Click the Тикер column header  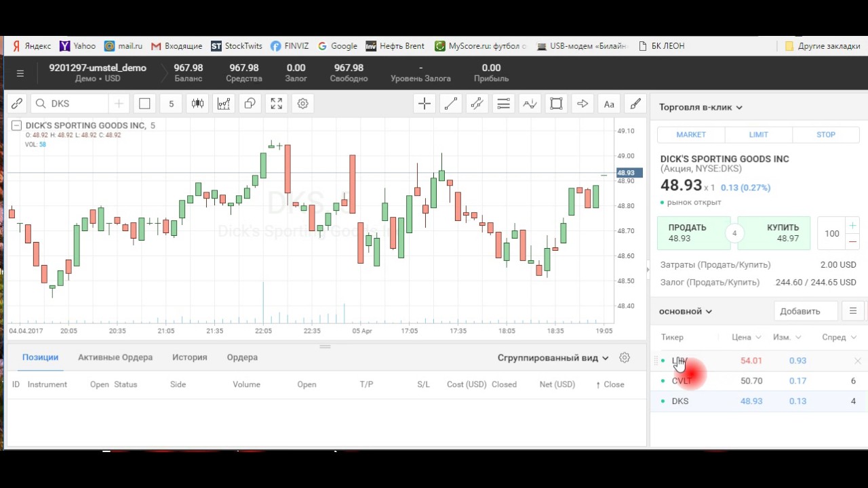(x=672, y=337)
